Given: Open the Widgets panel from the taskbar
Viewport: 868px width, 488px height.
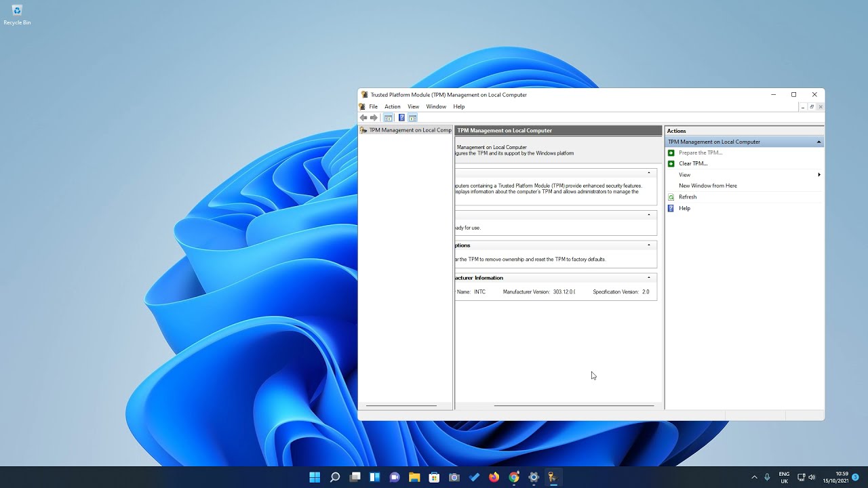Looking at the screenshot, I should pyautogui.click(x=374, y=477).
